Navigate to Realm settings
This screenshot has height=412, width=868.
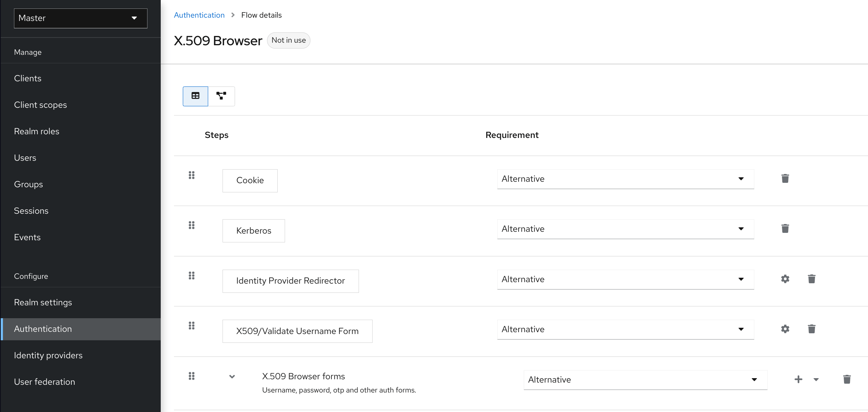click(43, 302)
